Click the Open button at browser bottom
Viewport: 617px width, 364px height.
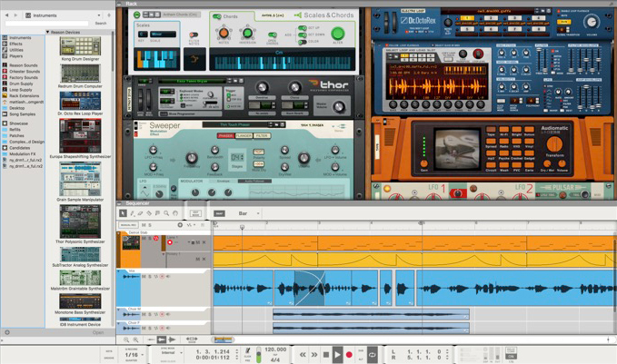(98, 332)
